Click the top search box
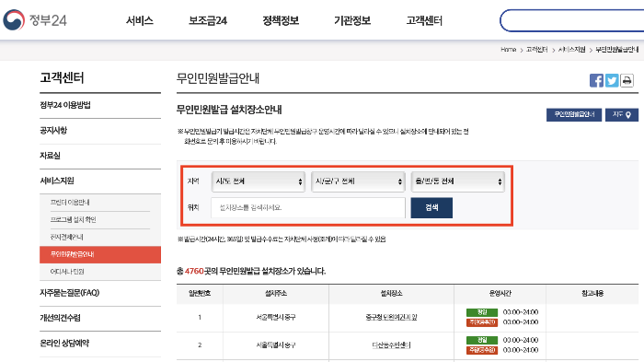Screen dimensions: 644x362 click(571, 20)
